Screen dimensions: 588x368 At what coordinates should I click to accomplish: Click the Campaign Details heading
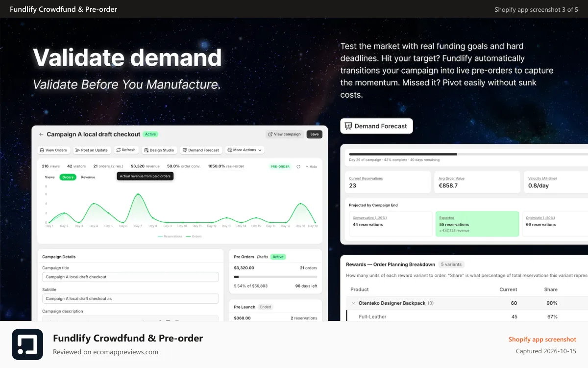coord(59,257)
